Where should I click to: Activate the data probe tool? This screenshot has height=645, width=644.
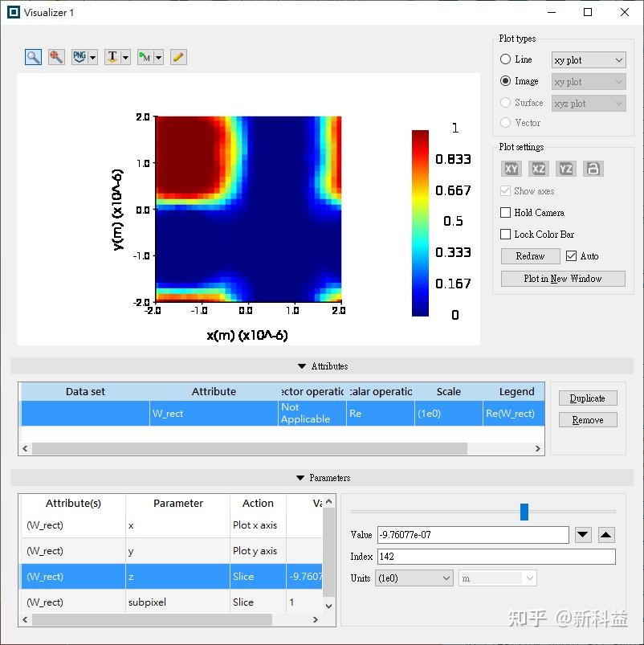tap(56, 57)
